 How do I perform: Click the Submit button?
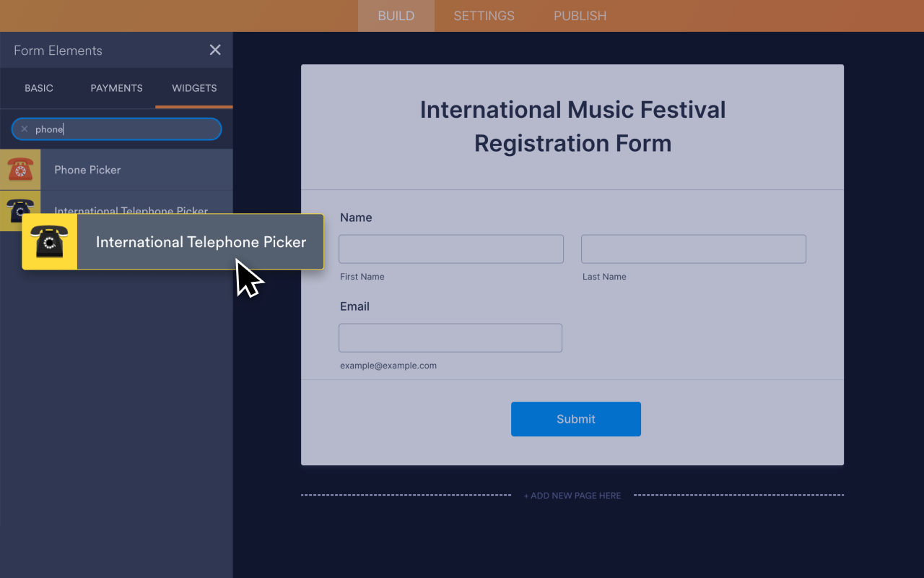575,419
